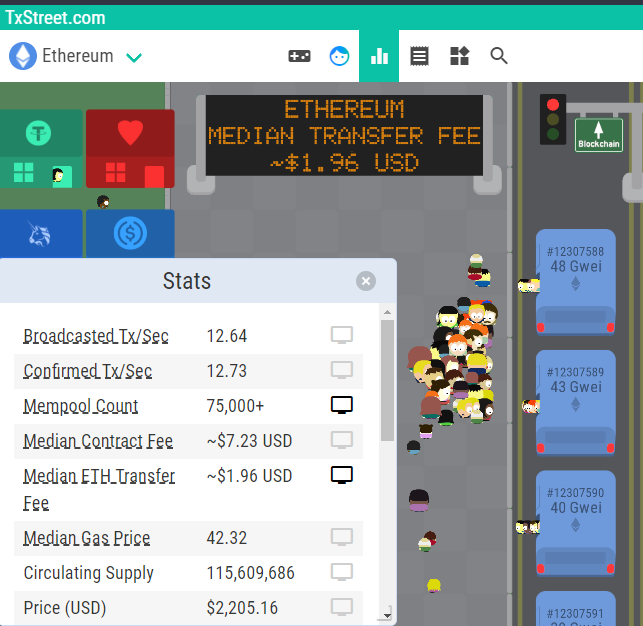
Task: Click the Stats scrollbar down arrow
Action: click(x=387, y=615)
